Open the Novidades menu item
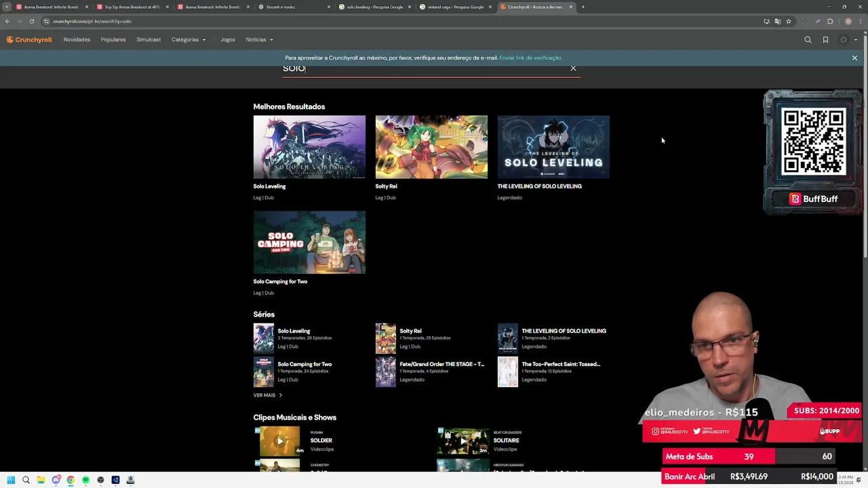Image resolution: width=868 pixels, height=488 pixels. click(x=77, y=40)
